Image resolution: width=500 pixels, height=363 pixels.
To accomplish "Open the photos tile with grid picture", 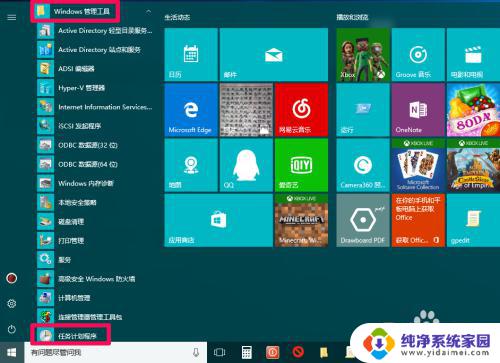I will pyautogui.click(x=246, y=110).
